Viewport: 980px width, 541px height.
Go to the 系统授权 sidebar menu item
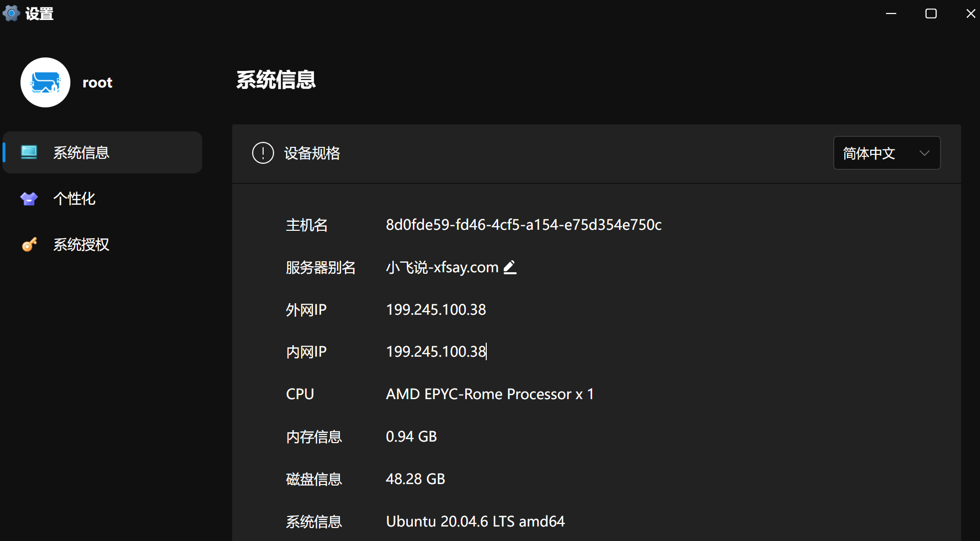[x=81, y=245]
